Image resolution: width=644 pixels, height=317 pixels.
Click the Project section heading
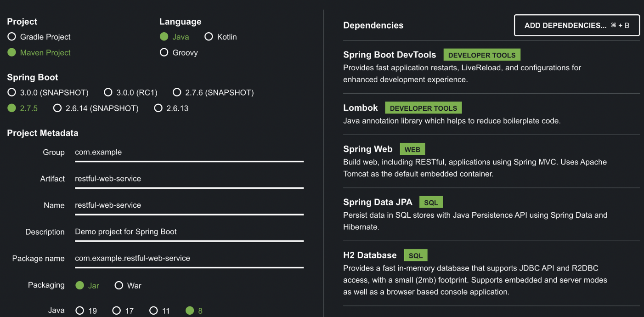pyautogui.click(x=22, y=22)
